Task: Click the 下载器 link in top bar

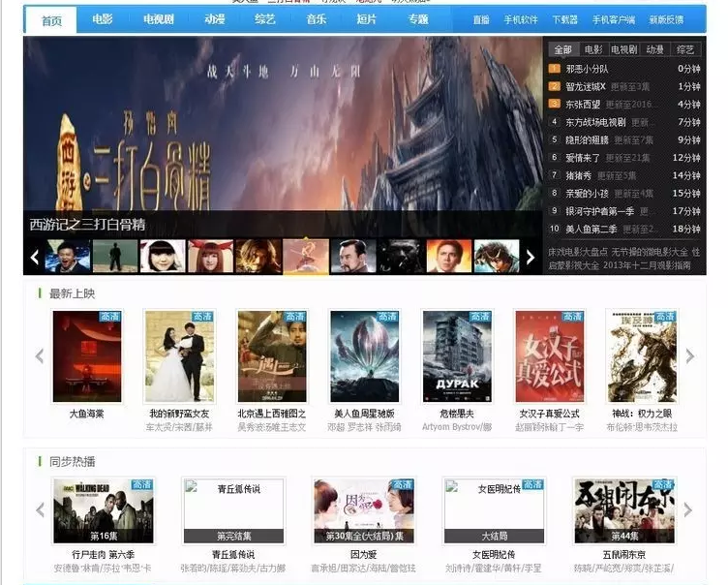Action: (x=564, y=20)
